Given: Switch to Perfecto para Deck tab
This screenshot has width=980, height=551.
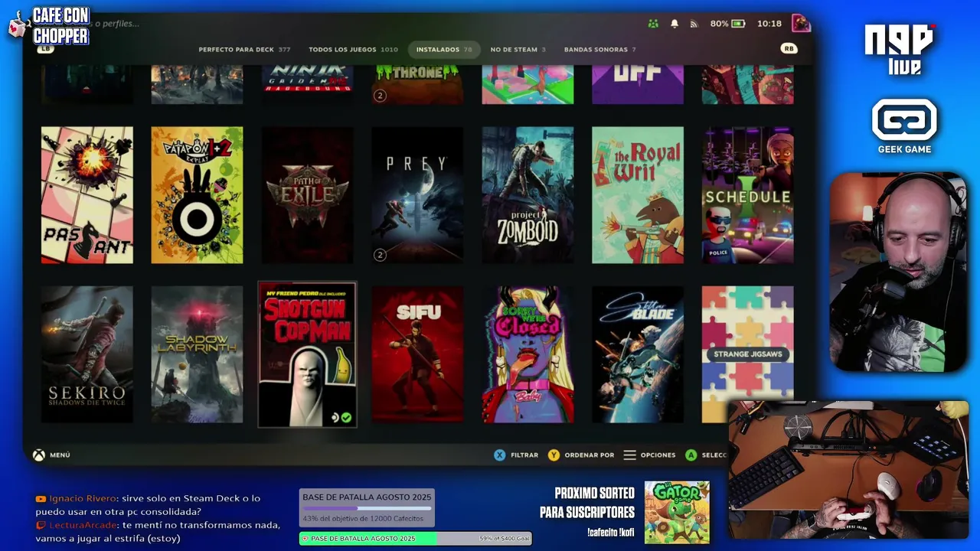Looking at the screenshot, I should tap(244, 49).
